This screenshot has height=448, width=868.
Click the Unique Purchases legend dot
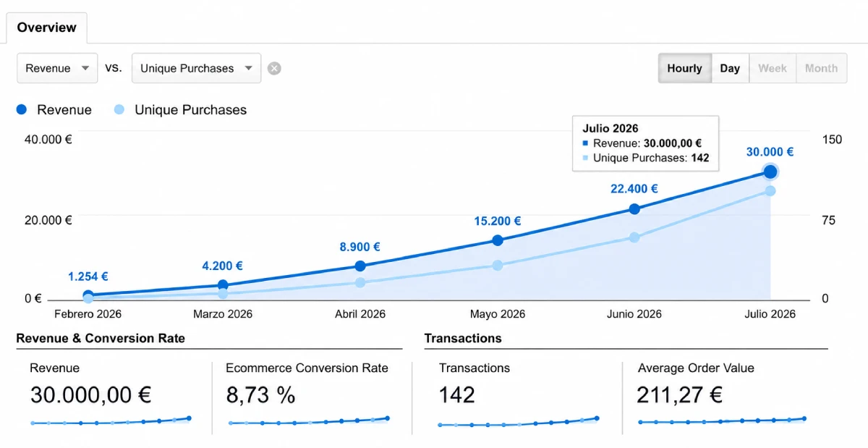(x=119, y=110)
